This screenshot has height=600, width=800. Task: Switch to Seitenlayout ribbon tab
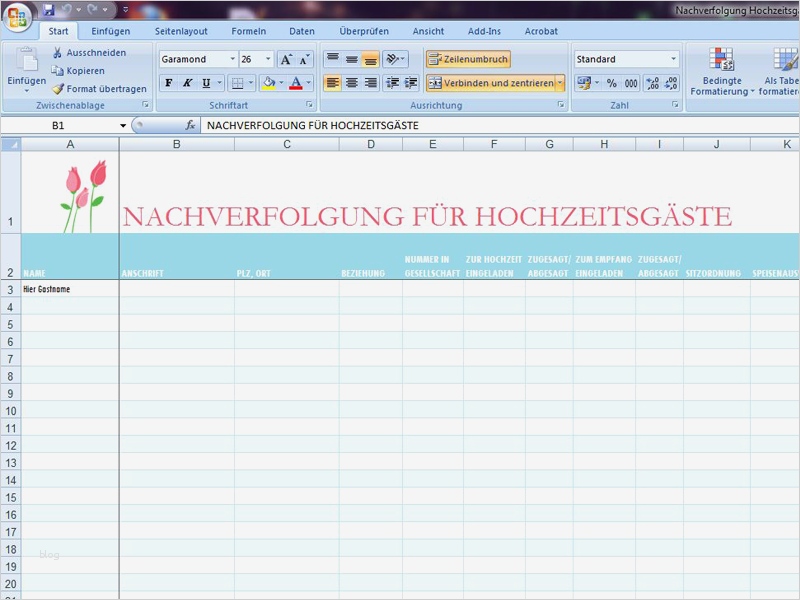[181, 31]
